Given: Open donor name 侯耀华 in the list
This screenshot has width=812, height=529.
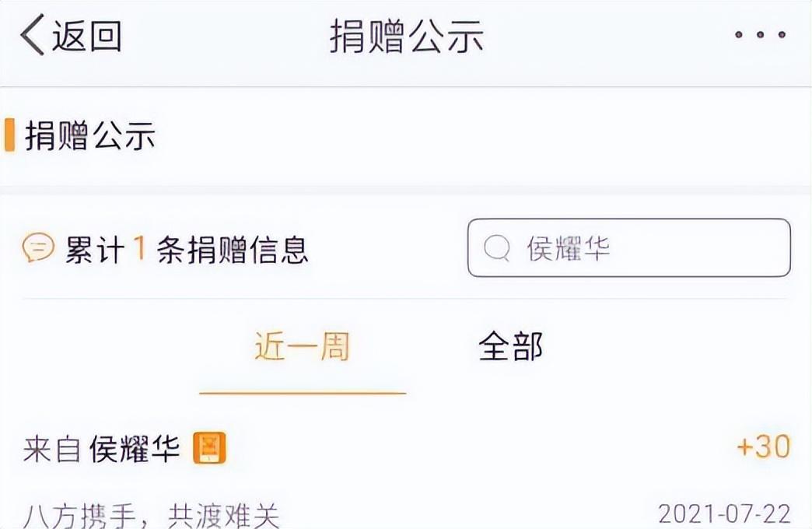Looking at the screenshot, I should point(135,449).
